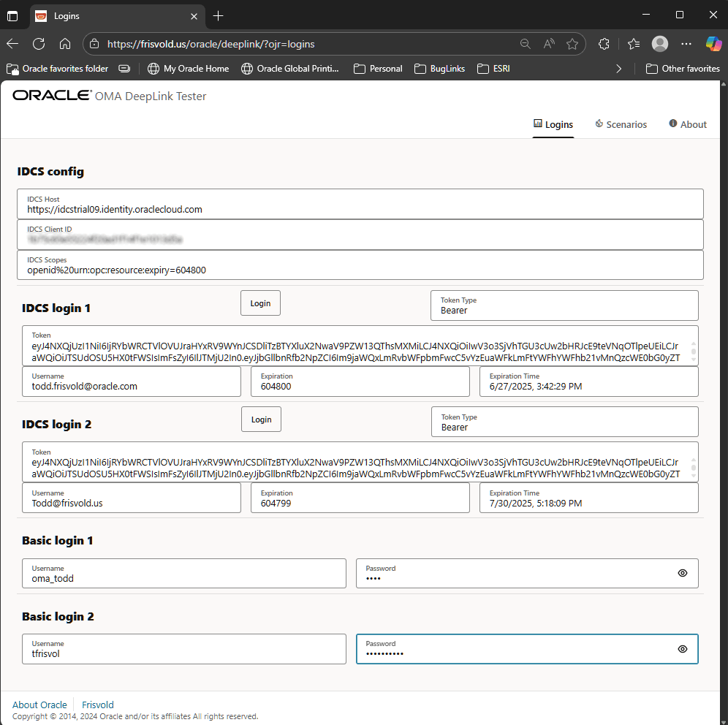Open the browser Extensions icon

(604, 44)
